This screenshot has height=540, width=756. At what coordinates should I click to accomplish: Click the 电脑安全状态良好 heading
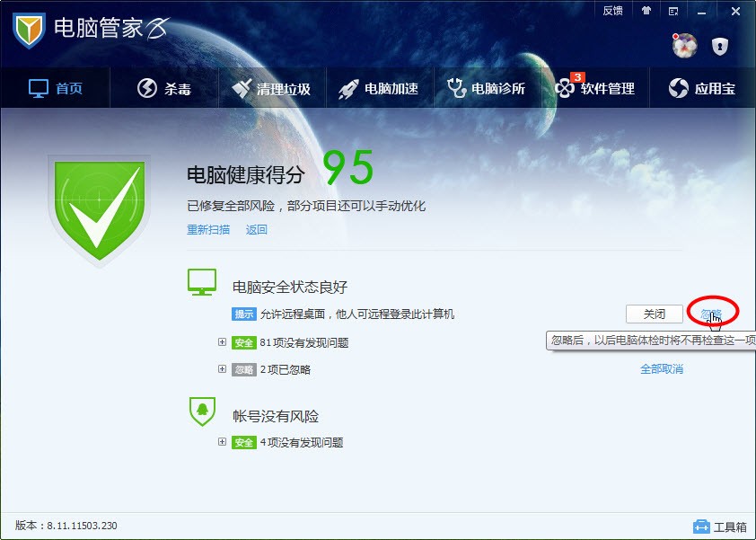(290, 288)
